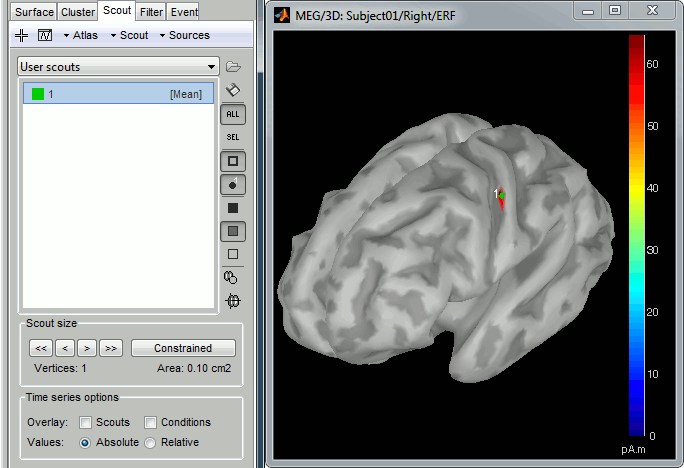Image resolution: width=684 pixels, height=468 pixels.
Task: Open the User scouts atlas dropdown
Action: (118, 67)
